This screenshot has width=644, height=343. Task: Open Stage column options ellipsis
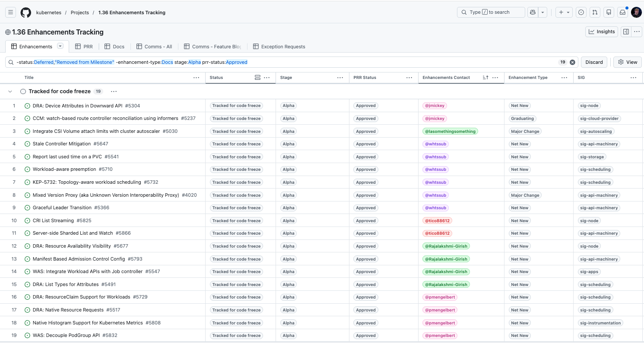(340, 78)
